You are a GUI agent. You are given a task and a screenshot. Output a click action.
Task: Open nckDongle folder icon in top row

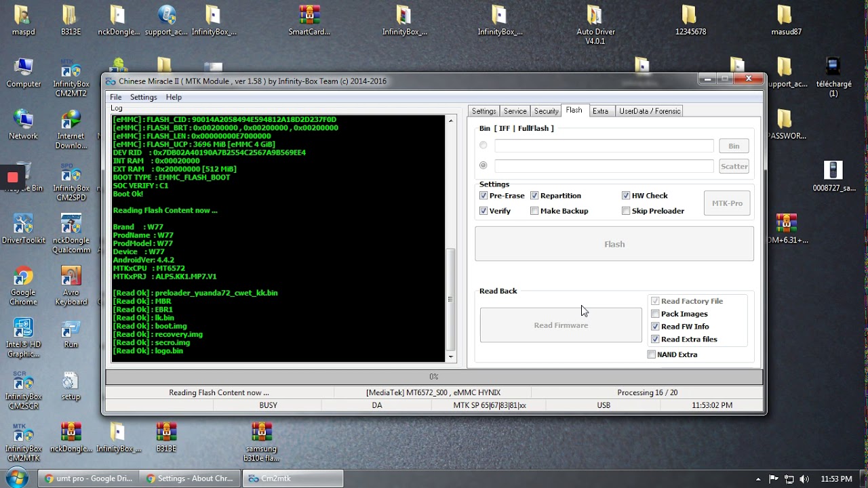[119, 20]
